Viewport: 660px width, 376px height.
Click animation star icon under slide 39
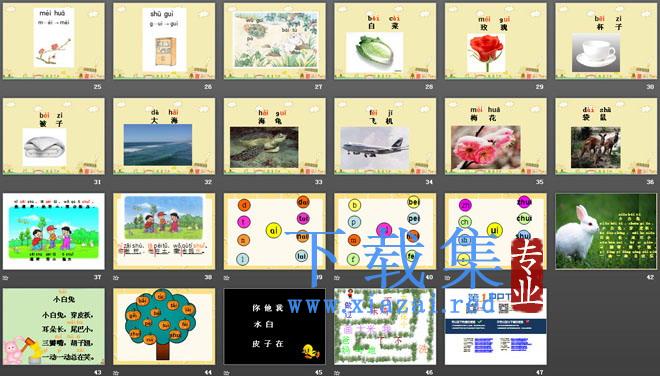pos(226,277)
